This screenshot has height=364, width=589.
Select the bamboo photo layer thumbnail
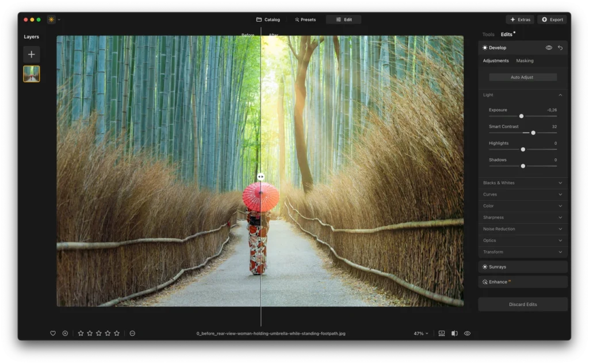(32, 74)
